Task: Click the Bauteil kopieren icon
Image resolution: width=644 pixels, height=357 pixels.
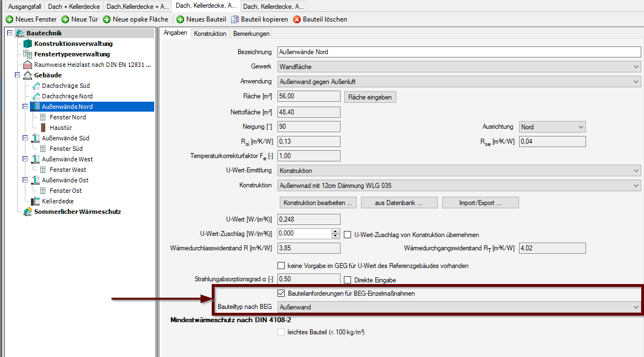Action: pos(235,19)
